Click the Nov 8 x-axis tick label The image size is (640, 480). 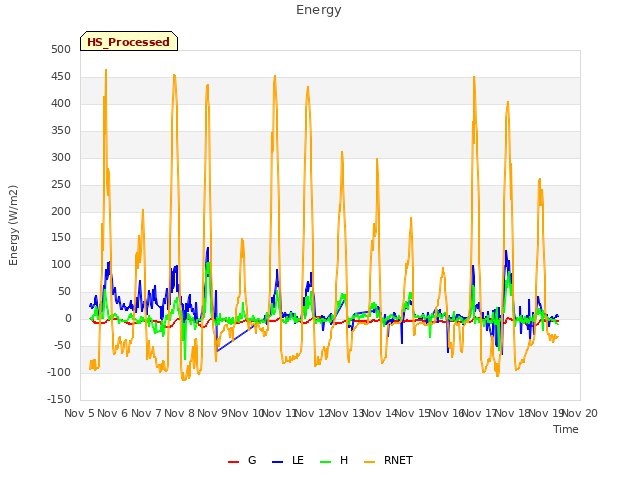pyautogui.click(x=179, y=413)
